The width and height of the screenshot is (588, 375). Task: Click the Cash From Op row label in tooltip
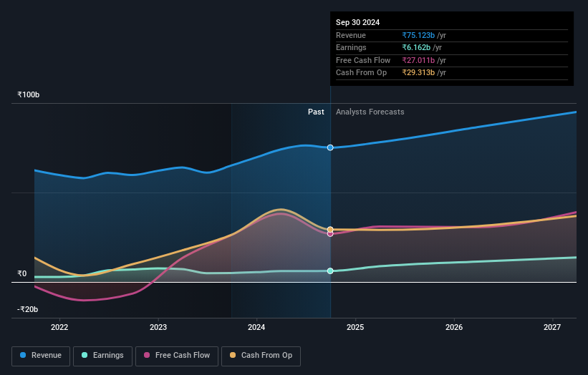[x=361, y=73]
